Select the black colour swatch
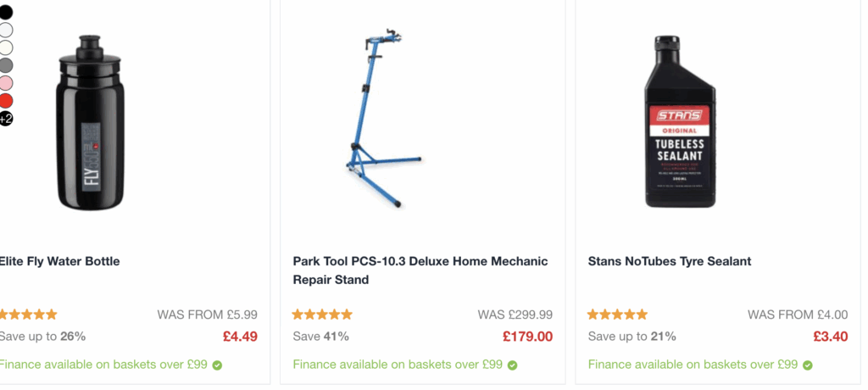This screenshot has width=868, height=390. tap(5, 12)
